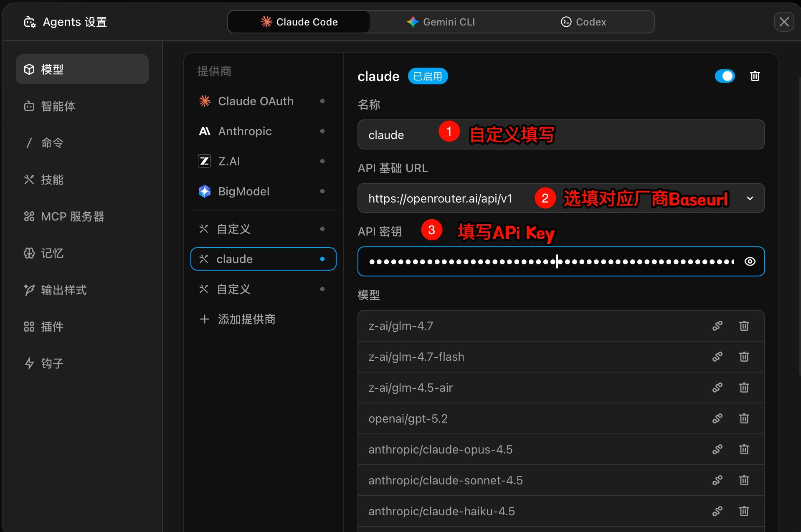Show the API key with the eye icon
801x532 pixels.
pyautogui.click(x=750, y=261)
